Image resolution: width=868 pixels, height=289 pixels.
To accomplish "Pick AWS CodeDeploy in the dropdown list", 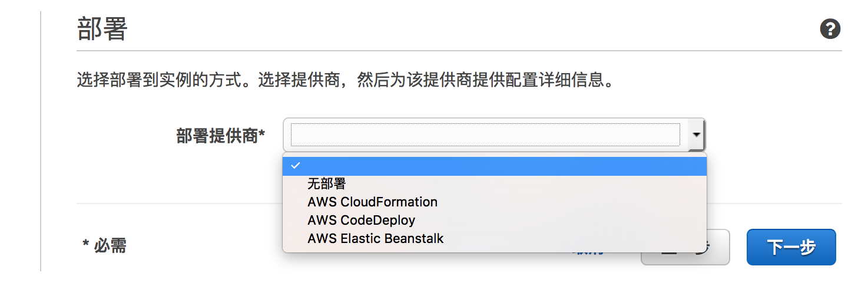I will coord(361,221).
